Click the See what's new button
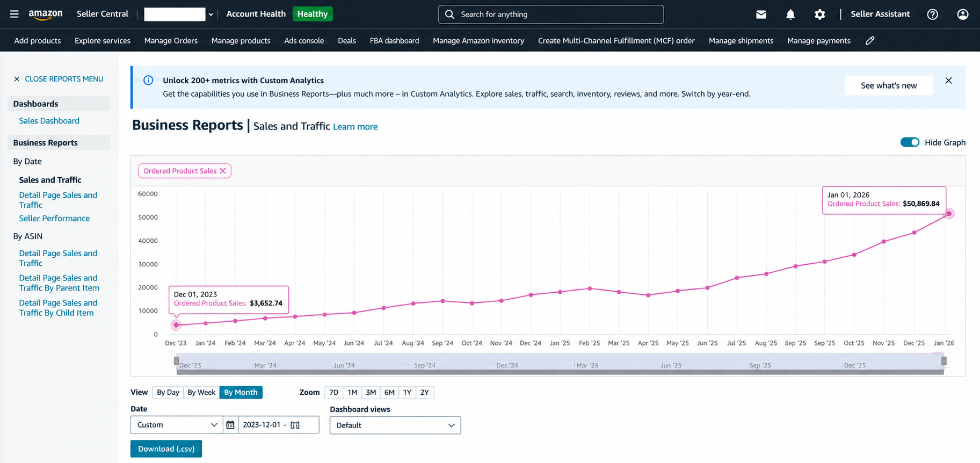980x463 pixels. pyautogui.click(x=889, y=85)
